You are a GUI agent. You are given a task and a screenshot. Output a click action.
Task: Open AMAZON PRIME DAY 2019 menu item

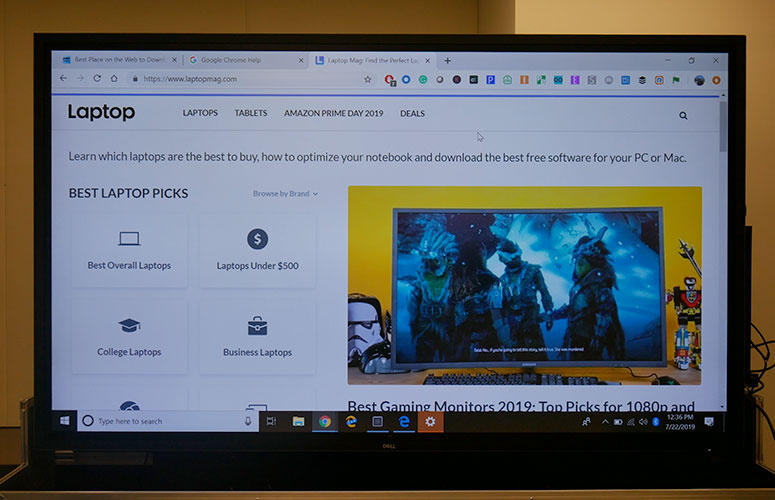(334, 114)
